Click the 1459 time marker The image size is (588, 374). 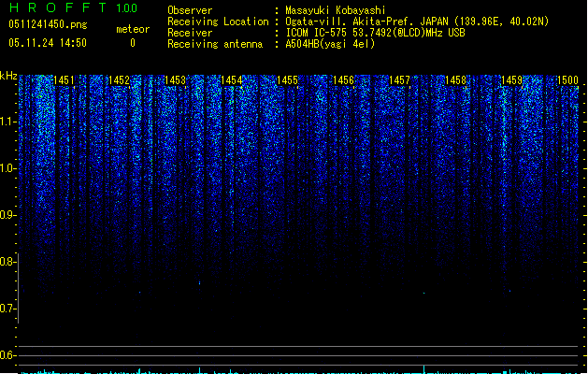(511, 80)
